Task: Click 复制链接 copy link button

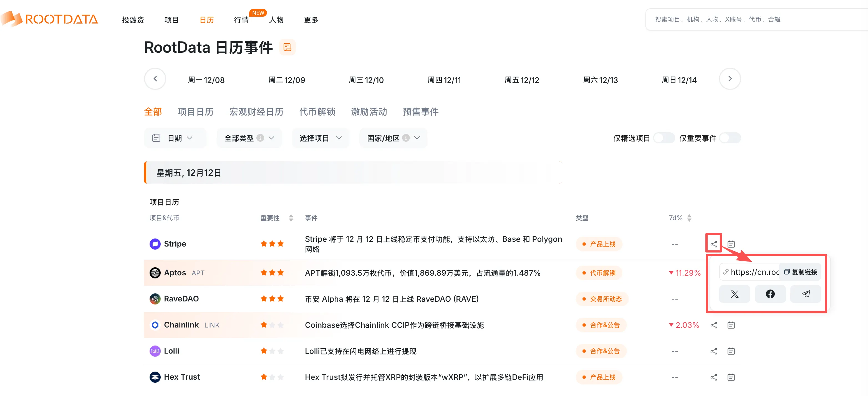Action: (800, 272)
